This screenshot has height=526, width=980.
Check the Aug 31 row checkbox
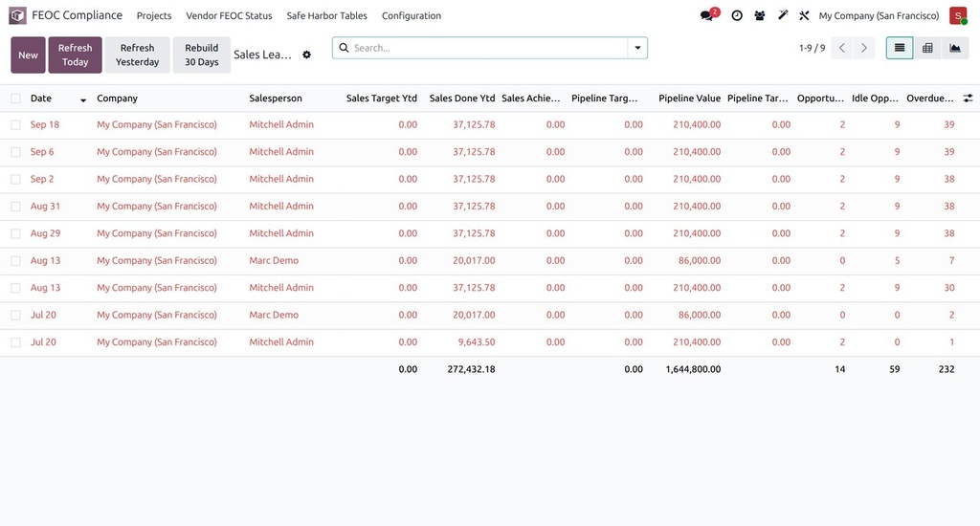click(15, 207)
